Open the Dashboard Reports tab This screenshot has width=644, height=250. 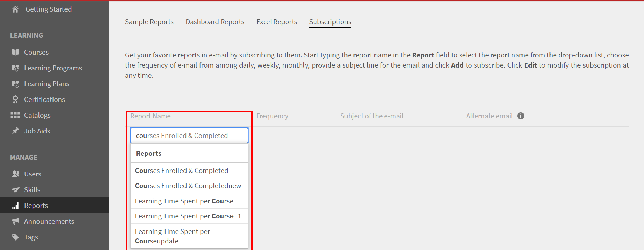click(215, 22)
